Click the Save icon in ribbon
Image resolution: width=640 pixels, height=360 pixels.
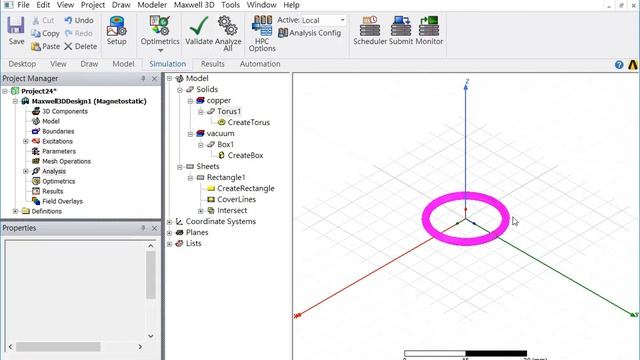(16, 25)
